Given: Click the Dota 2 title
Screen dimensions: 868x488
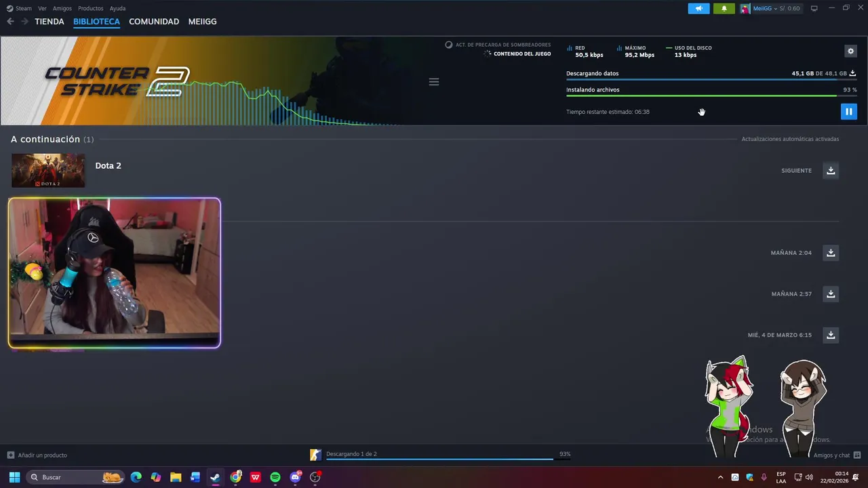Looking at the screenshot, I should [x=108, y=165].
